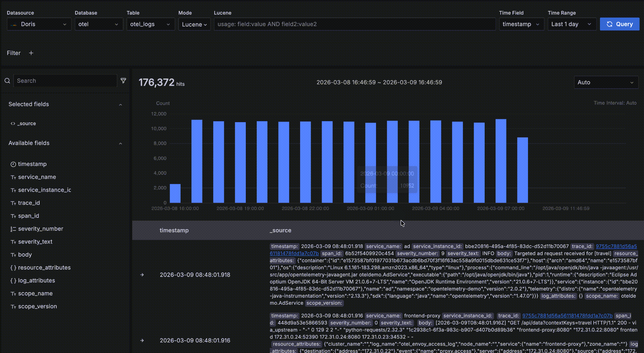This screenshot has width=644, height=353.
Task: Click the JSON braces icon beside resource_attributes
Action: point(13,267)
